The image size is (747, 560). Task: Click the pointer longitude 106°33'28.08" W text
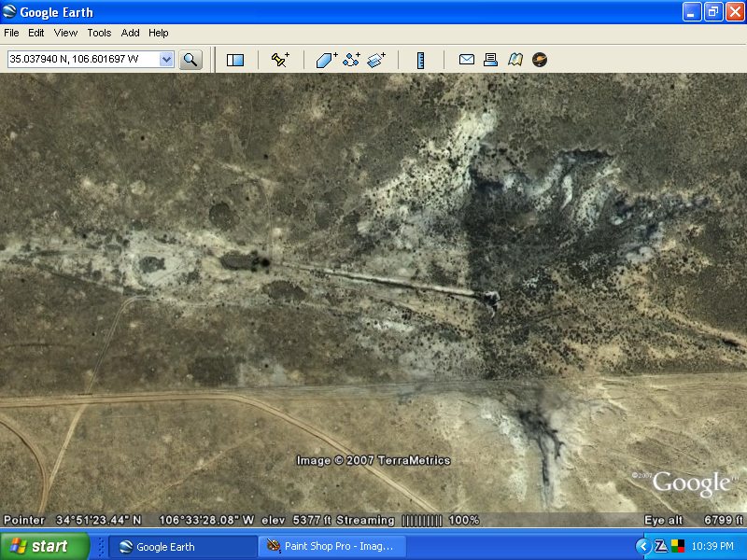(206, 520)
